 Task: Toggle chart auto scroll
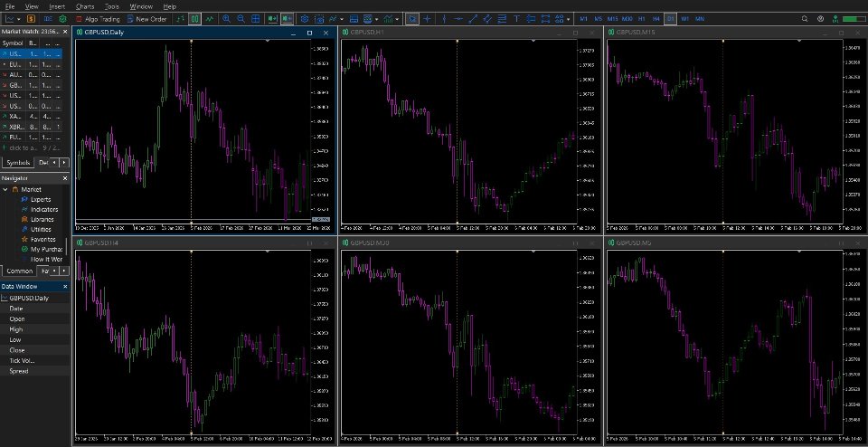(x=272, y=19)
